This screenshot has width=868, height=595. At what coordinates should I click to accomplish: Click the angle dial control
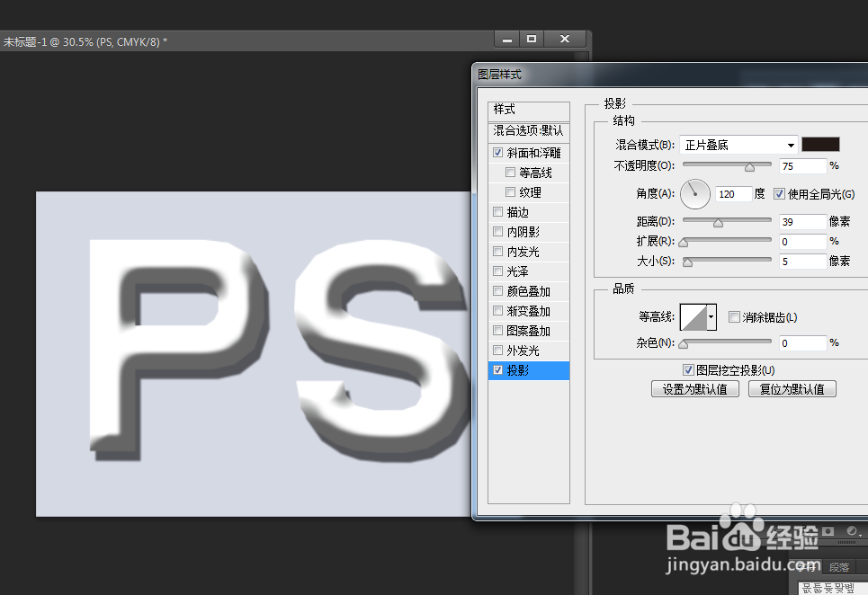pos(695,194)
